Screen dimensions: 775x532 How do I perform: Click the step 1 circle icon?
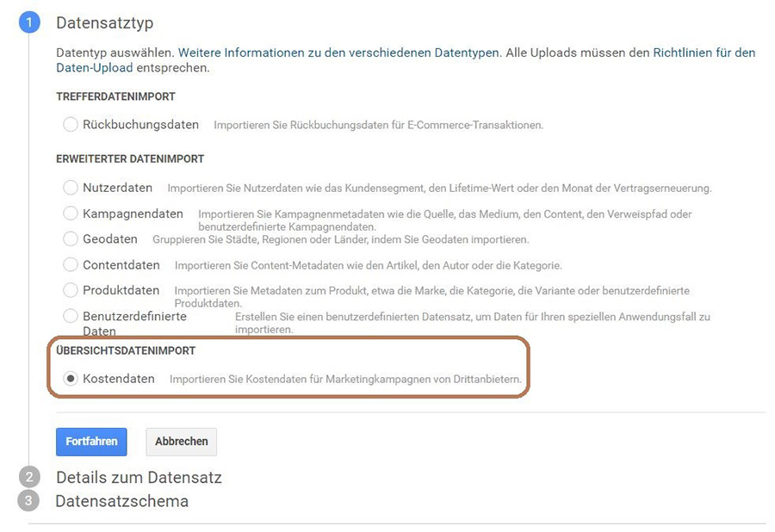[29, 22]
